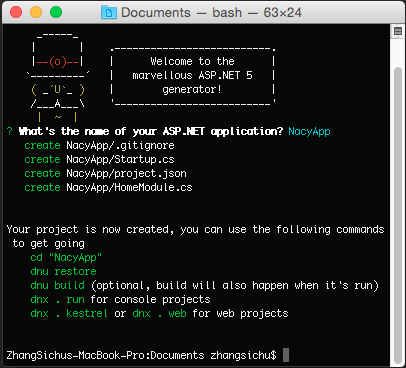Click the green question mark prompt symbol
406x368 pixels.
pyautogui.click(x=9, y=131)
